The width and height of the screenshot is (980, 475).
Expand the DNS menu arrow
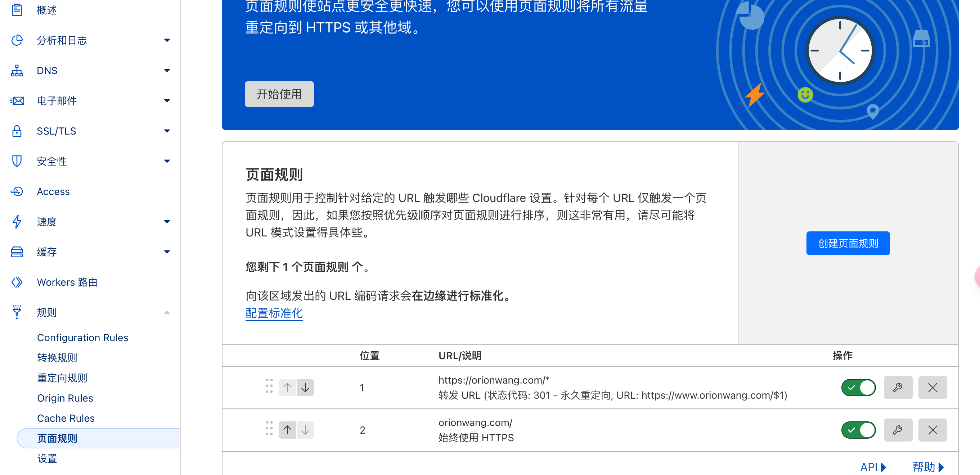[x=167, y=71]
